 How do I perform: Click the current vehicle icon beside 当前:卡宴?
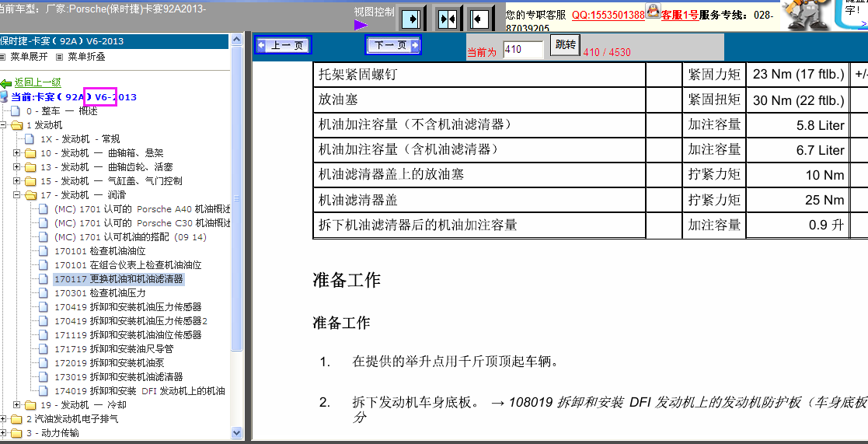point(5,97)
